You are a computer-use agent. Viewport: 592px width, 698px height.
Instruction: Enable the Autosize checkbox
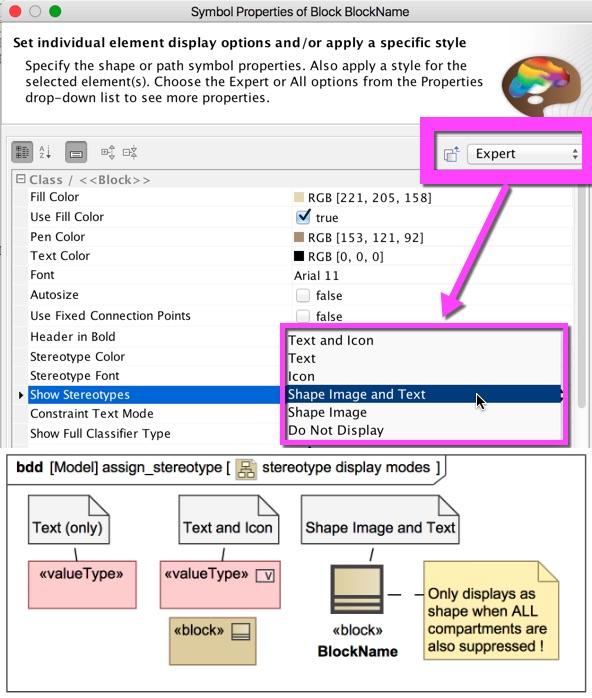pyautogui.click(x=303, y=295)
